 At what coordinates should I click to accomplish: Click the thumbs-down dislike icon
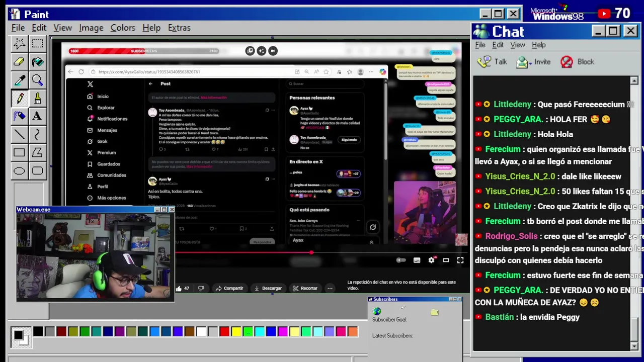click(x=201, y=288)
